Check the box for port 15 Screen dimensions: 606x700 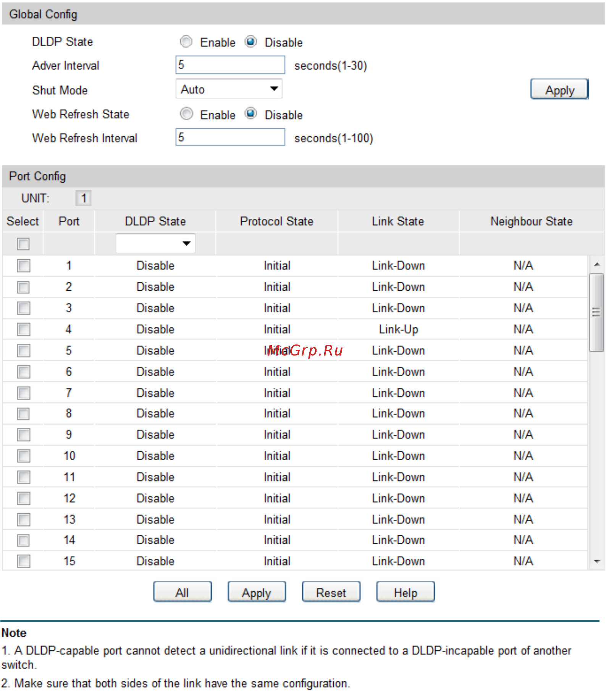coord(23,561)
